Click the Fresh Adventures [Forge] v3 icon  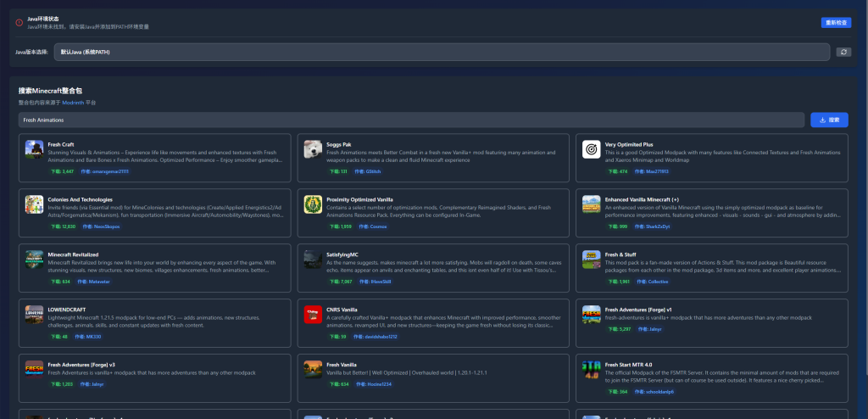click(34, 370)
